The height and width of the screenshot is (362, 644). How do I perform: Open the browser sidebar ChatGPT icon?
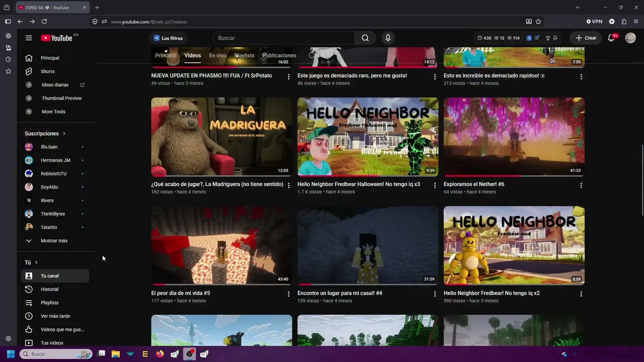pos(8,36)
